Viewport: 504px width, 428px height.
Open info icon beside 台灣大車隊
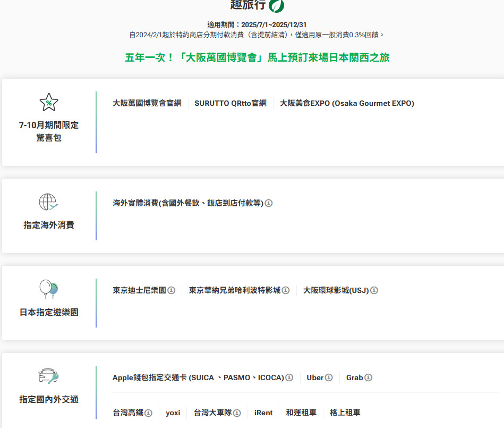[237, 413]
